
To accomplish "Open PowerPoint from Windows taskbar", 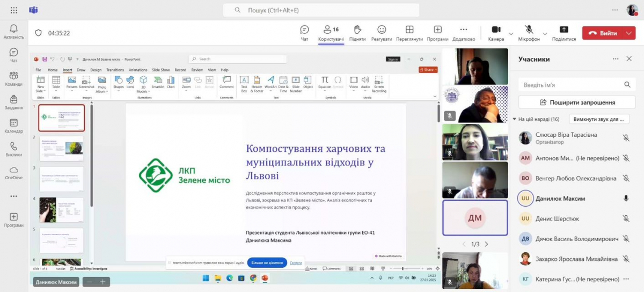I will [265, 278].
